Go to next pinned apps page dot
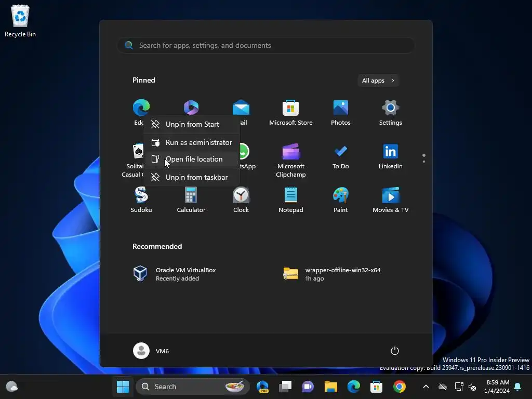 click(424, 162)
